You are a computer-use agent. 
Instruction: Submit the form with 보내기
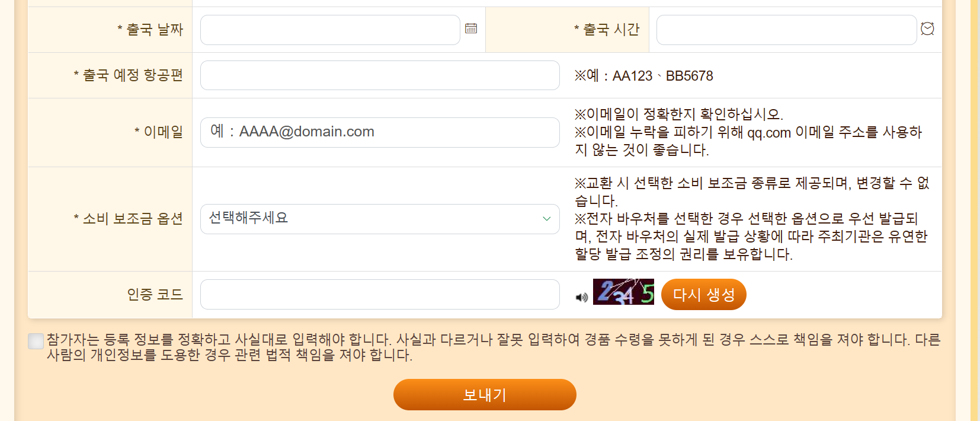coord(485,395)
